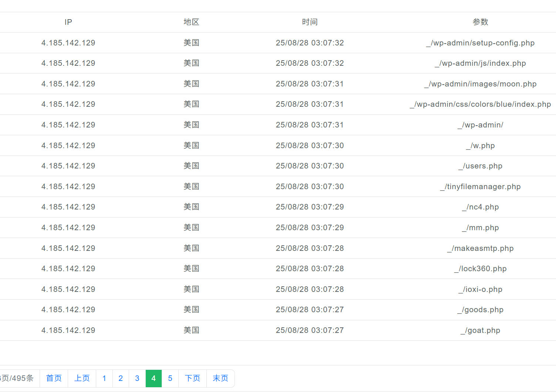Select the 美国 region cell in the top row

coord(191,42)
